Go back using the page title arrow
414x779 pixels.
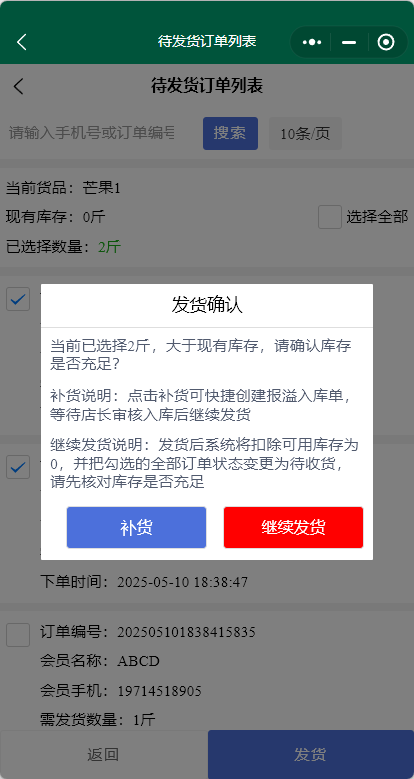tap(18, 86)
